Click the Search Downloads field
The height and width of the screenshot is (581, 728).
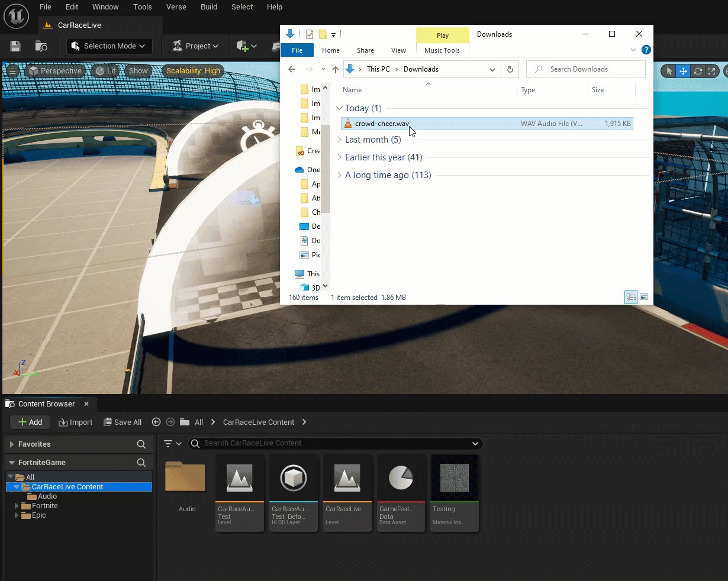pos(586,69)
